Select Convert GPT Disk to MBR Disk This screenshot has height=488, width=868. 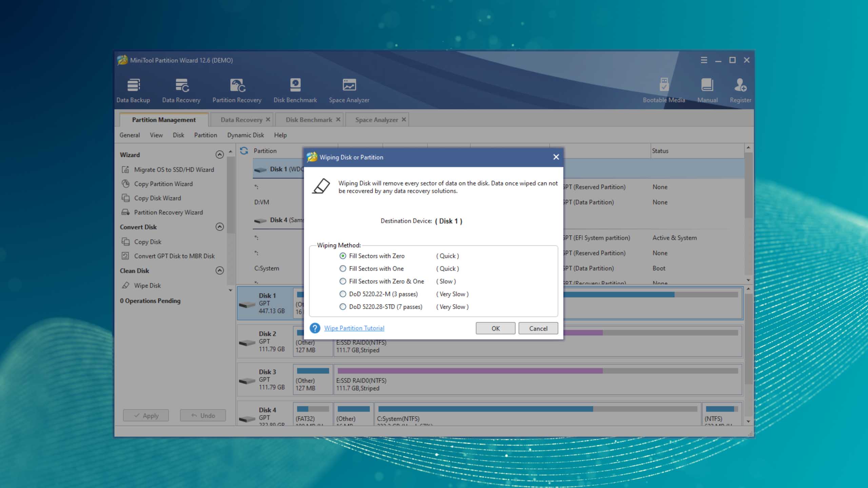(x=168, y=256)
